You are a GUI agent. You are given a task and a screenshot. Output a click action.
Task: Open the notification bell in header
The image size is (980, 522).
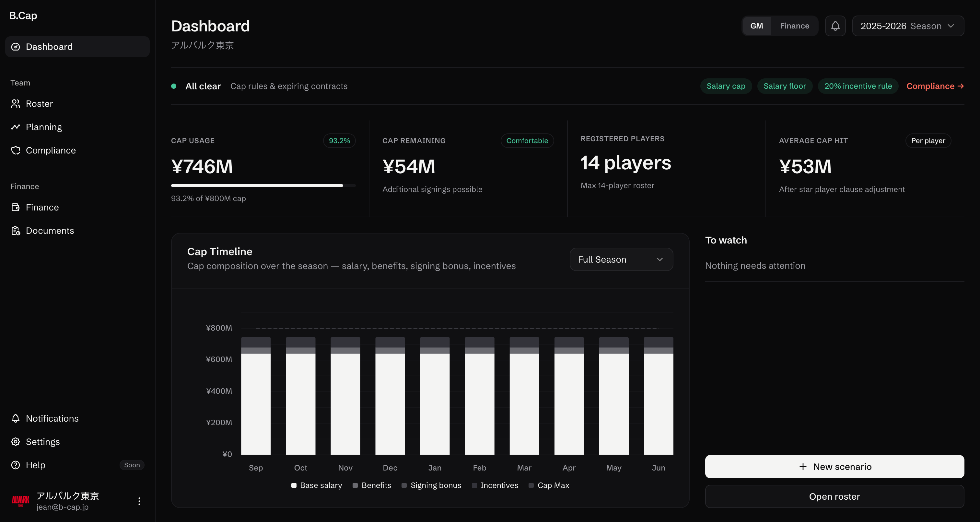(835, 26)
